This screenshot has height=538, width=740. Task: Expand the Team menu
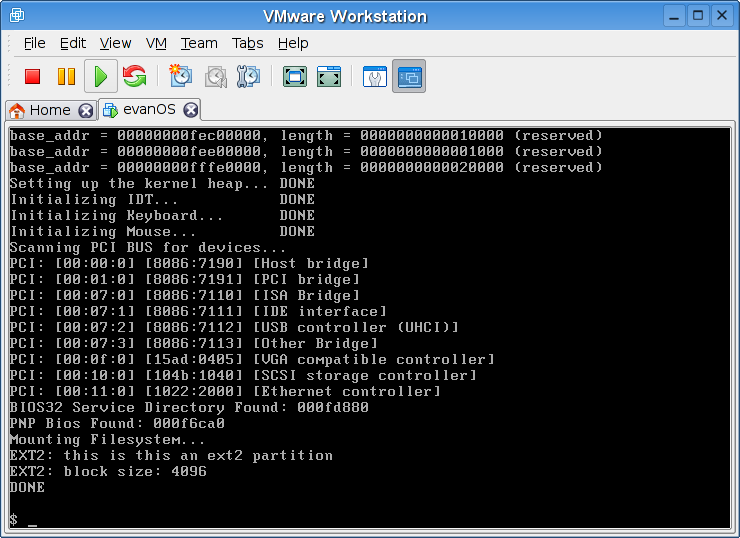(199, 43)
